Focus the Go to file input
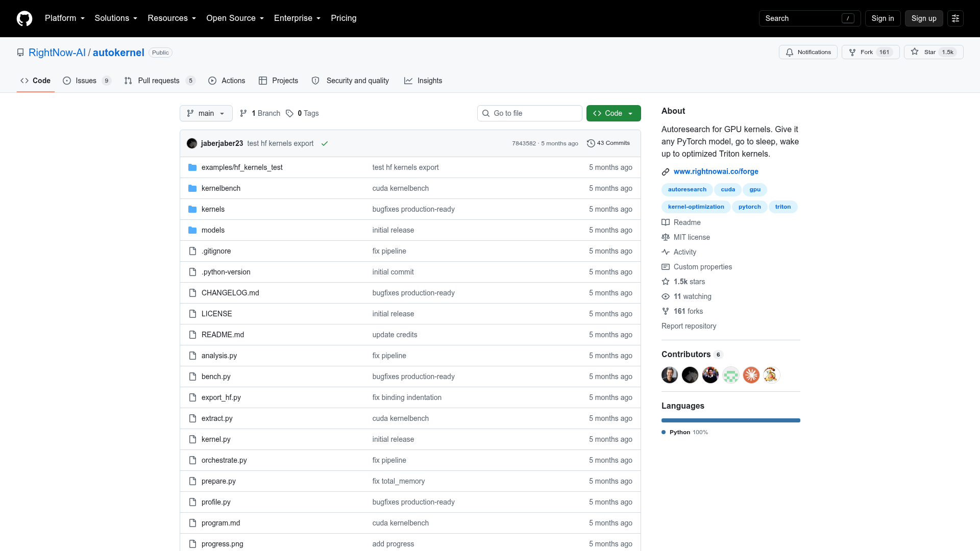 [530, 113]
